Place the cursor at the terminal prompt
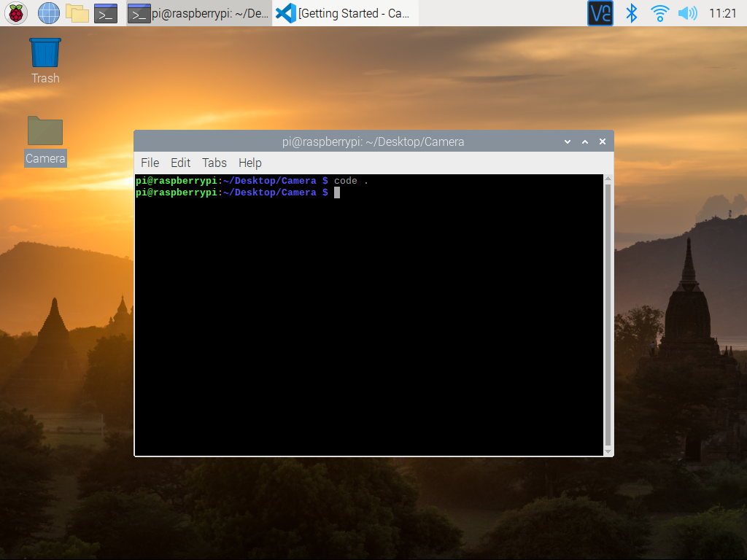This screenshot has height=560, width=747. coord(336,192)
